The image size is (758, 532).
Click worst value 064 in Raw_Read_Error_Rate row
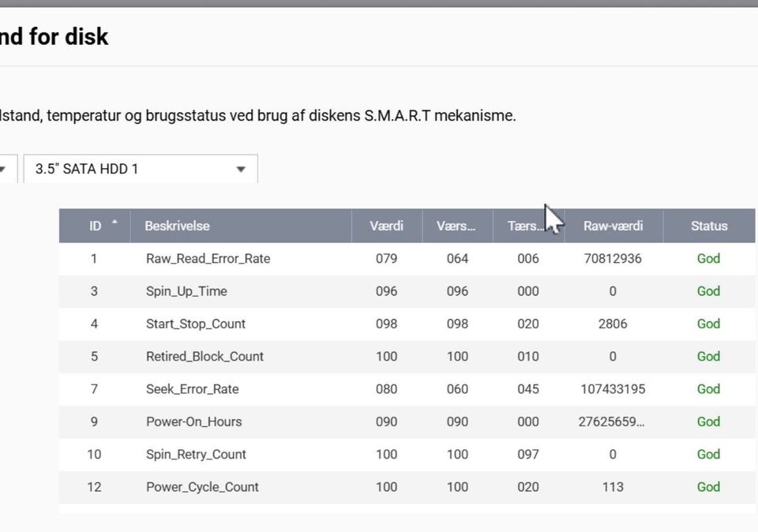457,259
